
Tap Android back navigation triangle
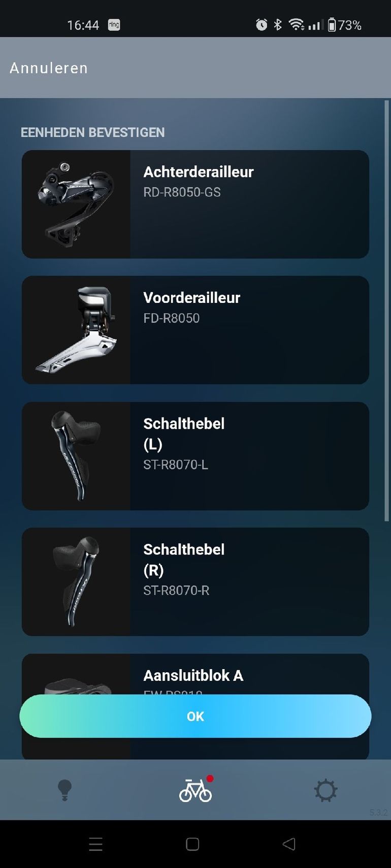click(x=288, y=844)
